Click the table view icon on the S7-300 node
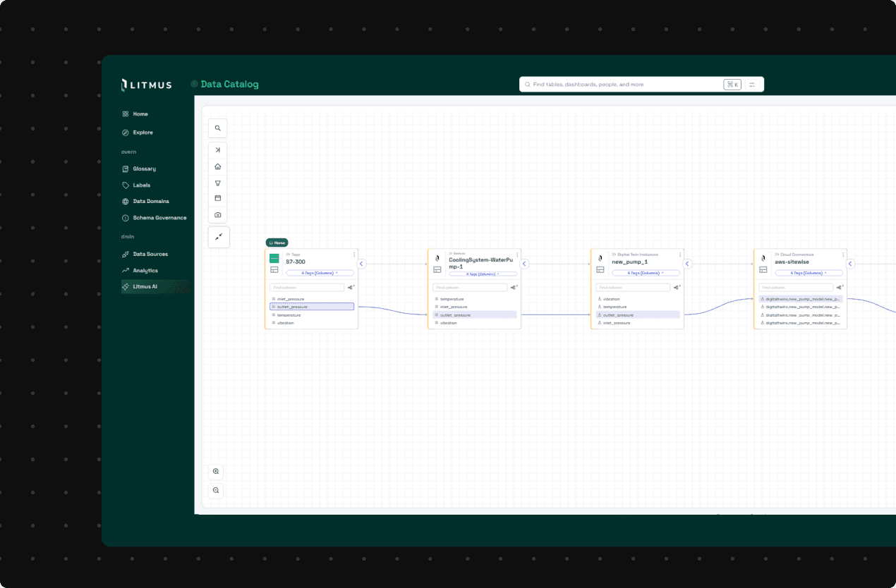Image resolution: width=896 pixels, height=588 pixels. pyautogui.click(x=274, y=269)
